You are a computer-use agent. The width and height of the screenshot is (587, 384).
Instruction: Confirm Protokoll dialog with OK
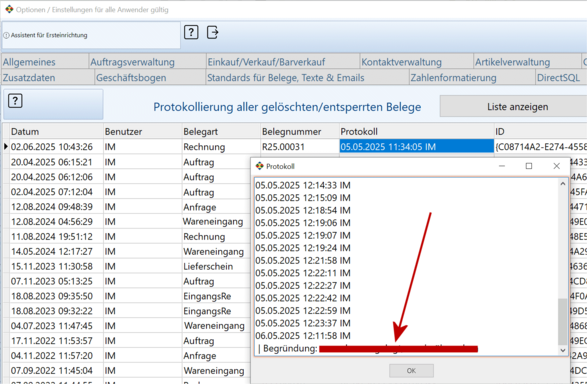411,371
